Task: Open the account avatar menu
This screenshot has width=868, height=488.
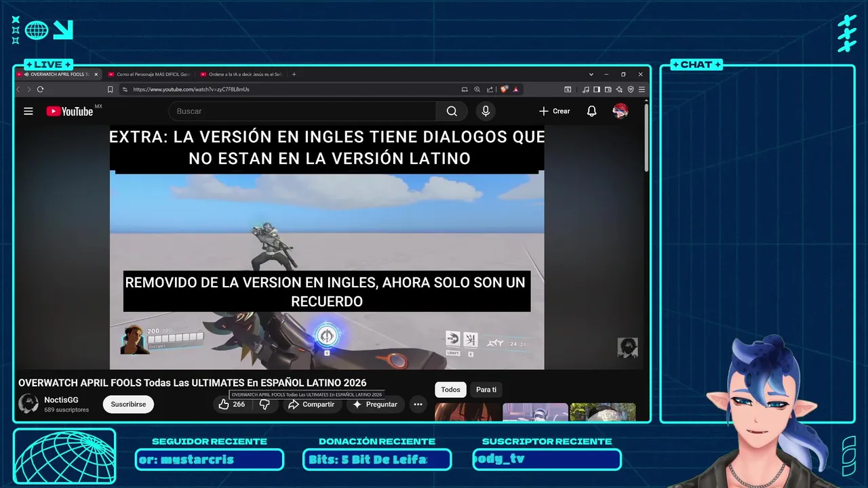Action: (620, 111)
